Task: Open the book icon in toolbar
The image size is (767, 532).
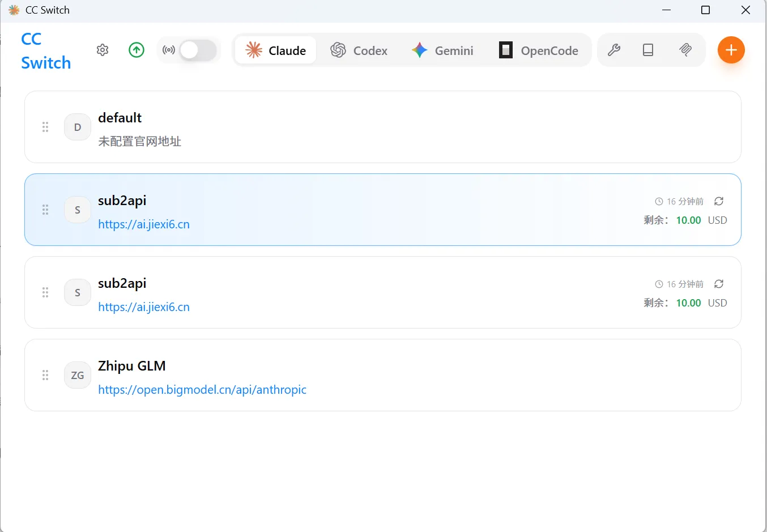Action: (x=648, y=50)
